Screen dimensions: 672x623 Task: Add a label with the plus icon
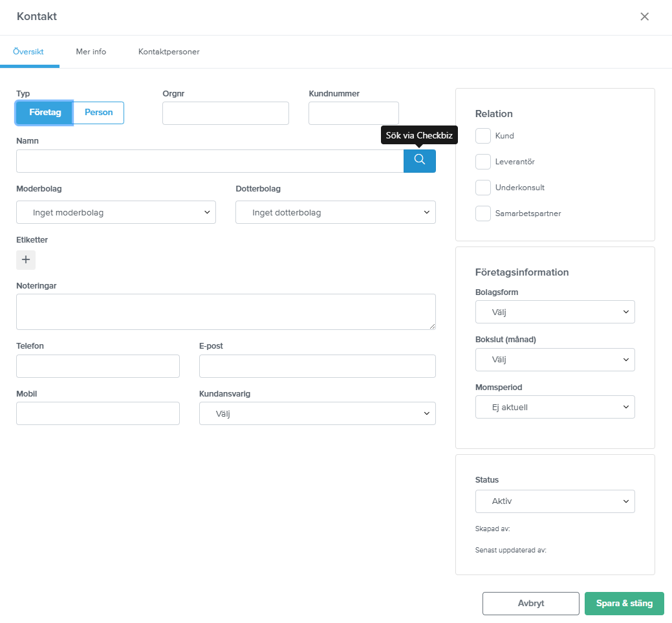(x=26, y=259)
